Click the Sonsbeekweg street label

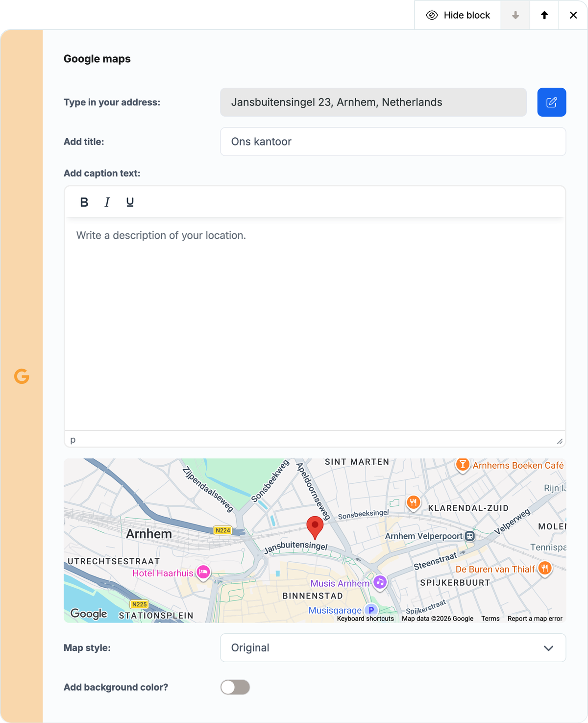pos(270,481)
